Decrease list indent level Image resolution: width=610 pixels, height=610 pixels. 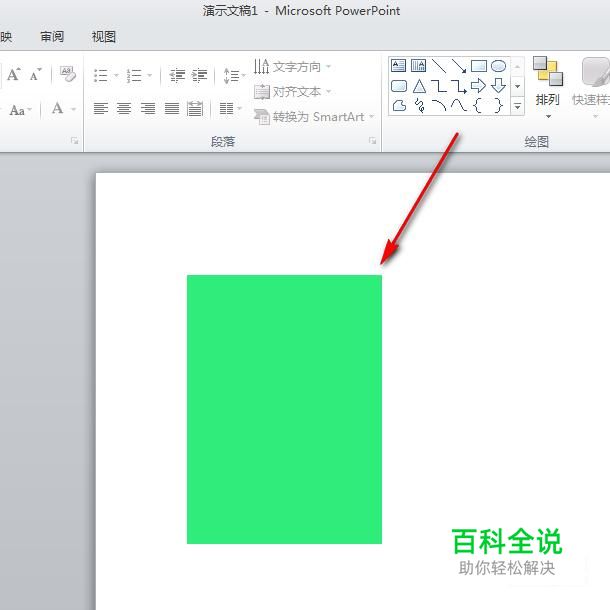tap(177, 75)
